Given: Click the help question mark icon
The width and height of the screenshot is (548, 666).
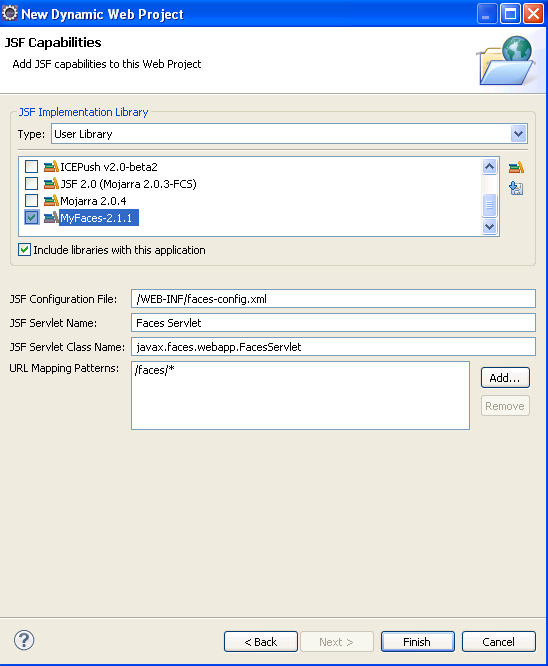Looking at the screenshot, I should (x=24, y=640).
